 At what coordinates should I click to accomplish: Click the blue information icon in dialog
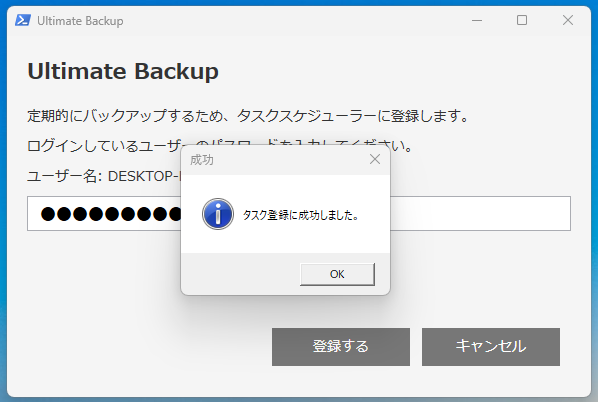[218, 214]
